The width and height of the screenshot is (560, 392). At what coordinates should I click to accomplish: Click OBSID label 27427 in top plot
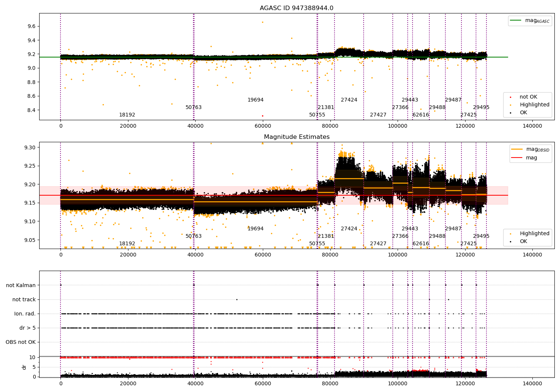(x=378, y=115)
